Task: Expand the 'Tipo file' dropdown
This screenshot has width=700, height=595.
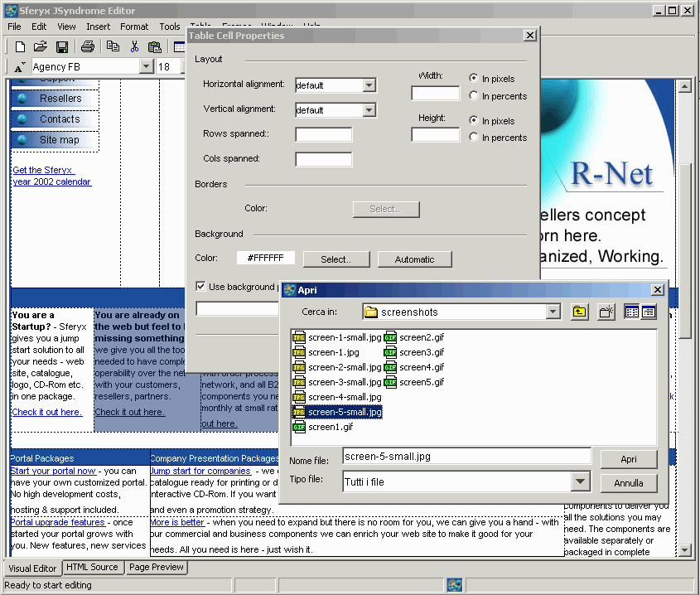Action: (x=580, y=482)
